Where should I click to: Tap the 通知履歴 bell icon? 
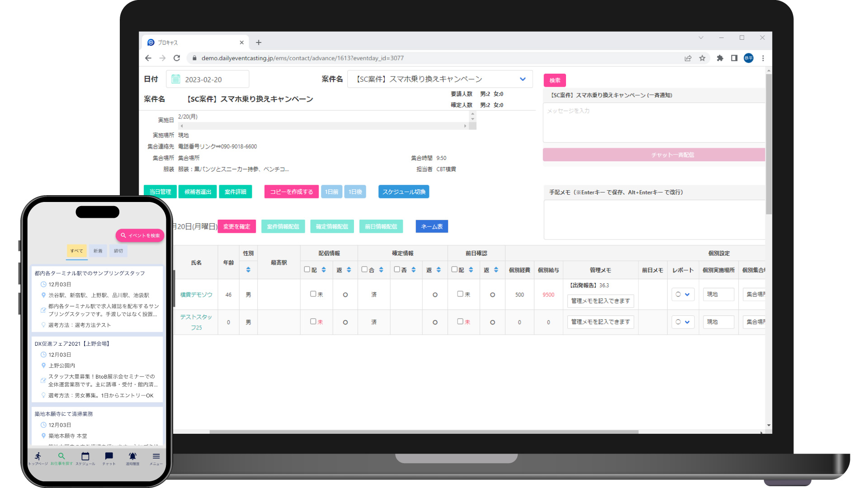[x=132, y=456]
